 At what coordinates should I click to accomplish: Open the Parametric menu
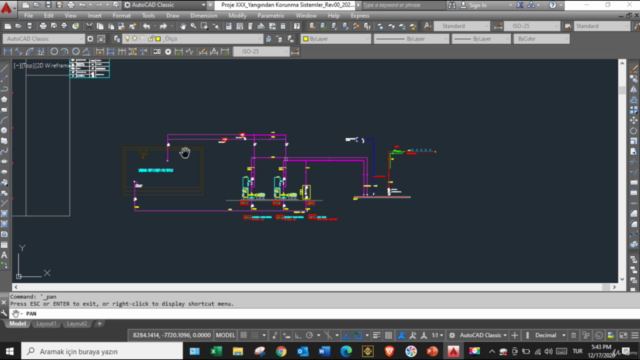point(271,16)
